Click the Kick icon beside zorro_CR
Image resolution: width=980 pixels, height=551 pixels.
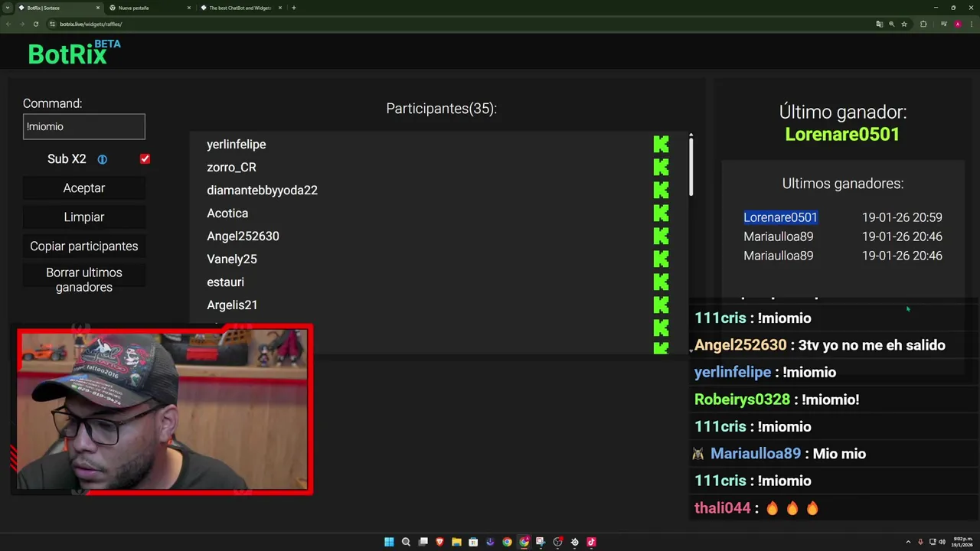pos(661,167)
